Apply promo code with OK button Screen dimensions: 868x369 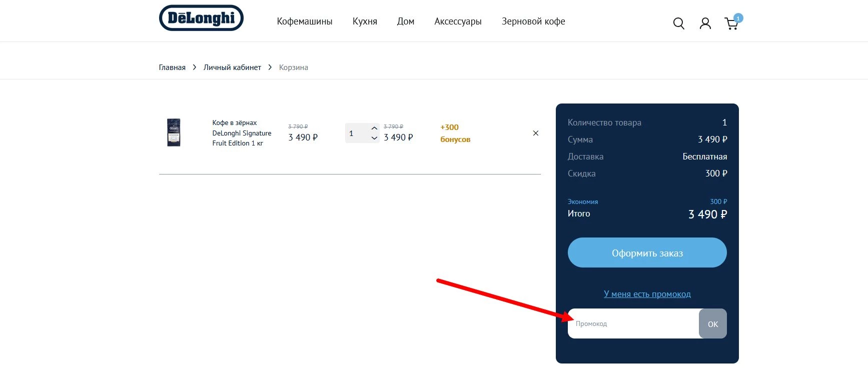point(712,324)
